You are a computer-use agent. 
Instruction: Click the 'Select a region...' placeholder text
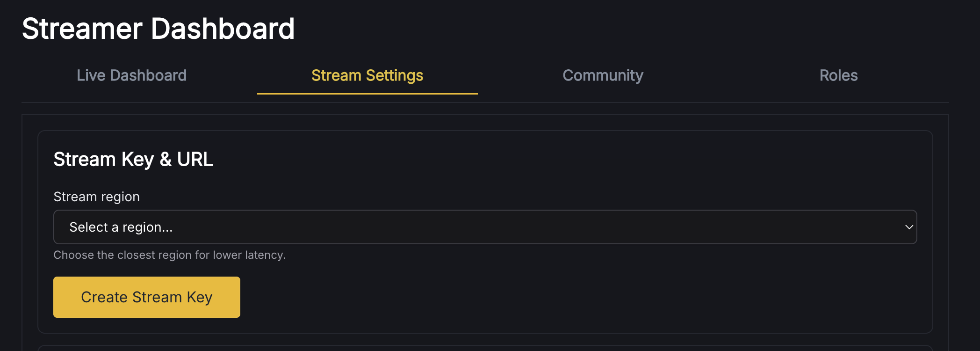point(121,227)
